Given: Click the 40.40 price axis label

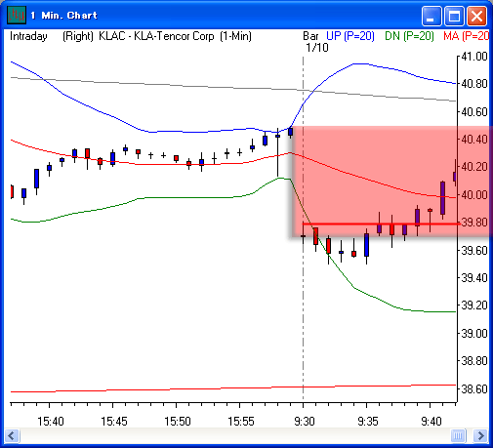Looking at the screenshot, I should click(x=474, y=140).
